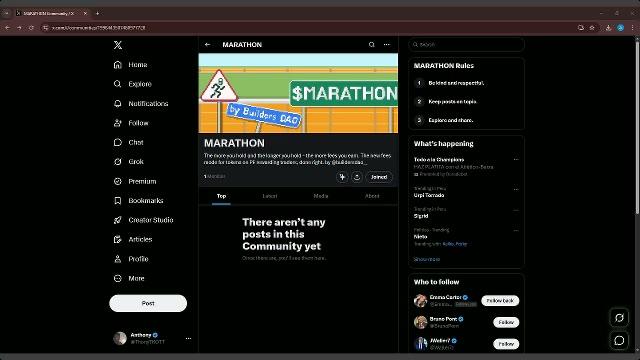Click rule 3 'Explore and share.'
This screenshot has height=360, width=640.
point(451,120)
